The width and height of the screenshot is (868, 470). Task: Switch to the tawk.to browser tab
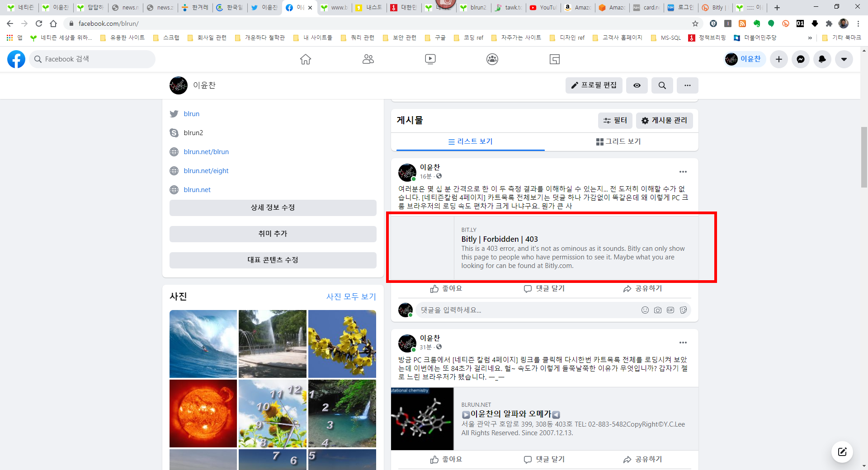(509, 7)
